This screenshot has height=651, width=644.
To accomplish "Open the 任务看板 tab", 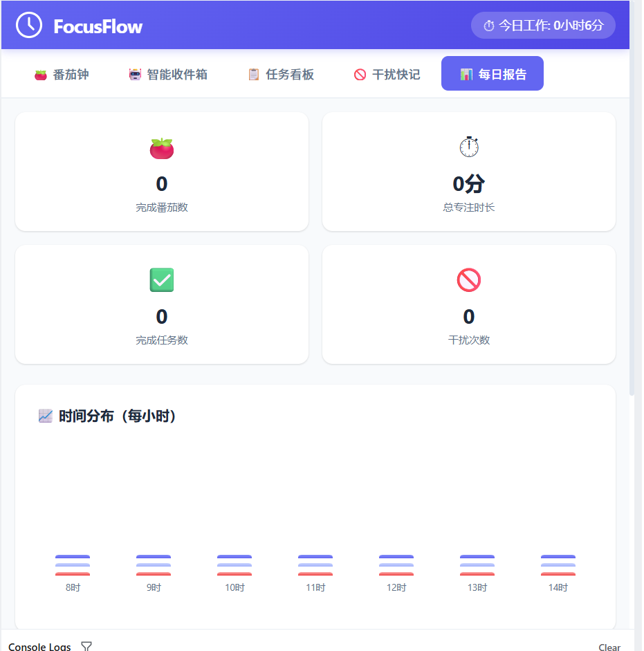I will pos(281,74).
